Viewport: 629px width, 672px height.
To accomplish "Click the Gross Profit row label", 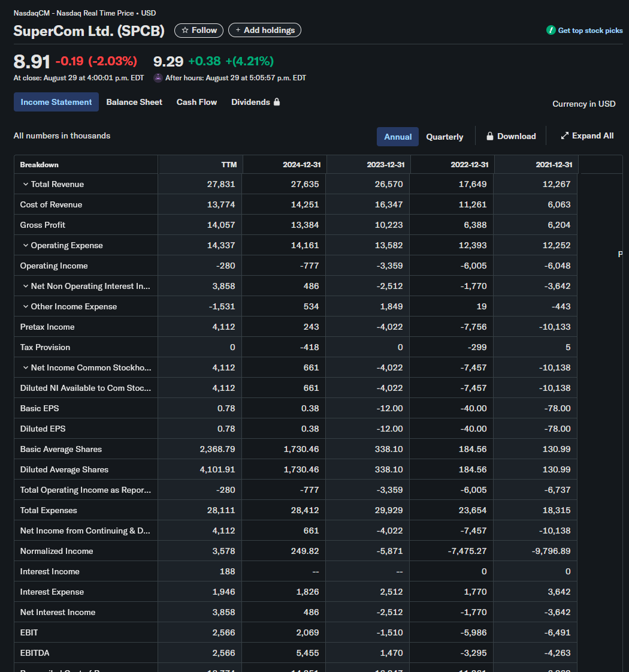I will click(x=43, y=225).
